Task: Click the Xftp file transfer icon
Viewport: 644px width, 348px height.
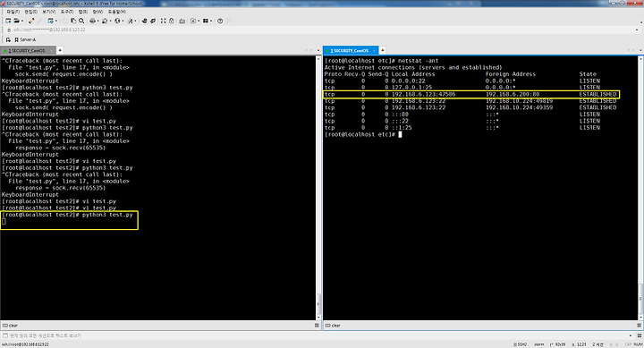Action: [x=144, y=21]
